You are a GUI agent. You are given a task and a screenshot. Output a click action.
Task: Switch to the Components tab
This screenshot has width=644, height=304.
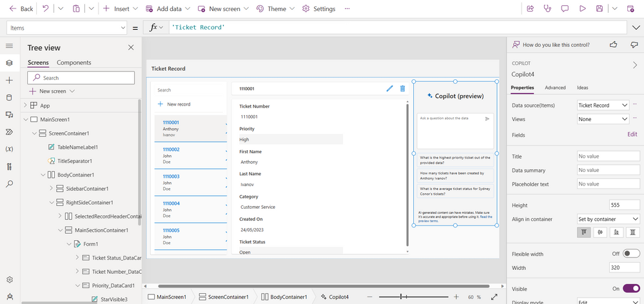pos(74,62)
